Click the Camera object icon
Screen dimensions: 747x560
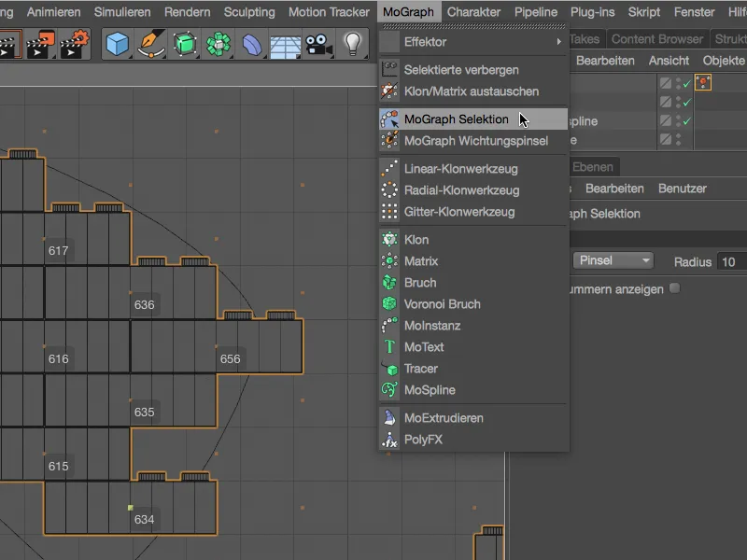pyautogui.click(x=317, y=43)
